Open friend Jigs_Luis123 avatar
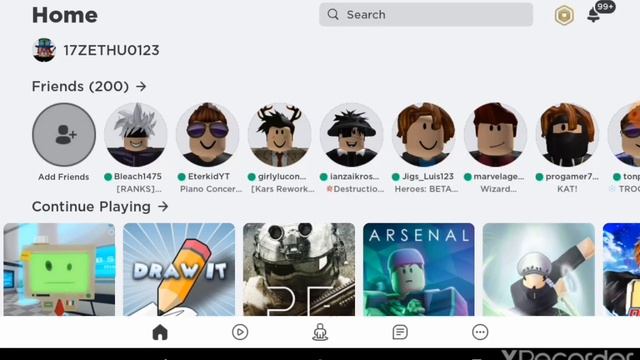 [x=423, y=135]
